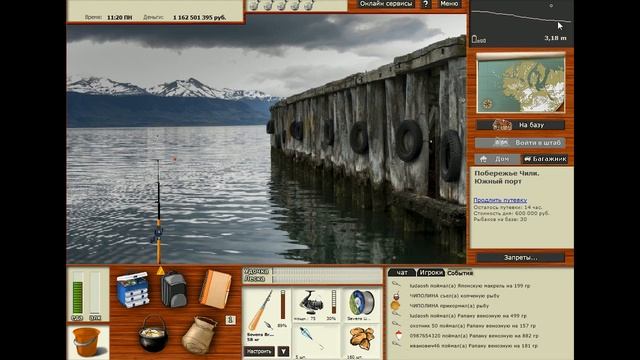Open the gray backpack inventory
Viewport: 640px width, 360px height.
click(x=174, y=289)
